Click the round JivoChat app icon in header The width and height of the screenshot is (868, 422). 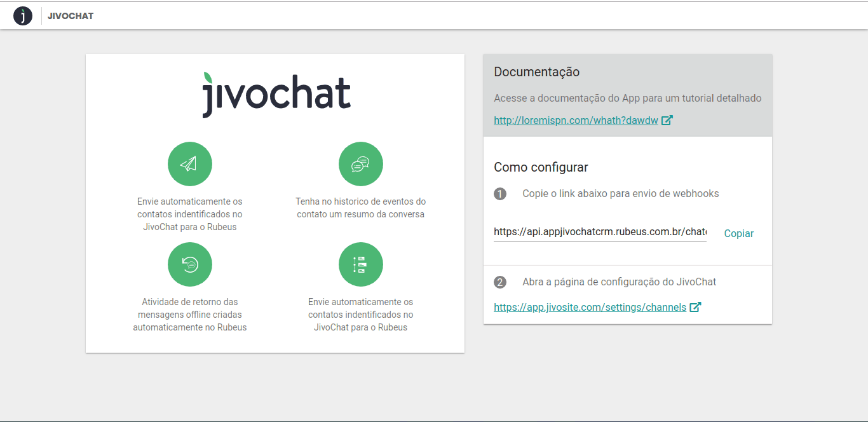click(23, 16)
